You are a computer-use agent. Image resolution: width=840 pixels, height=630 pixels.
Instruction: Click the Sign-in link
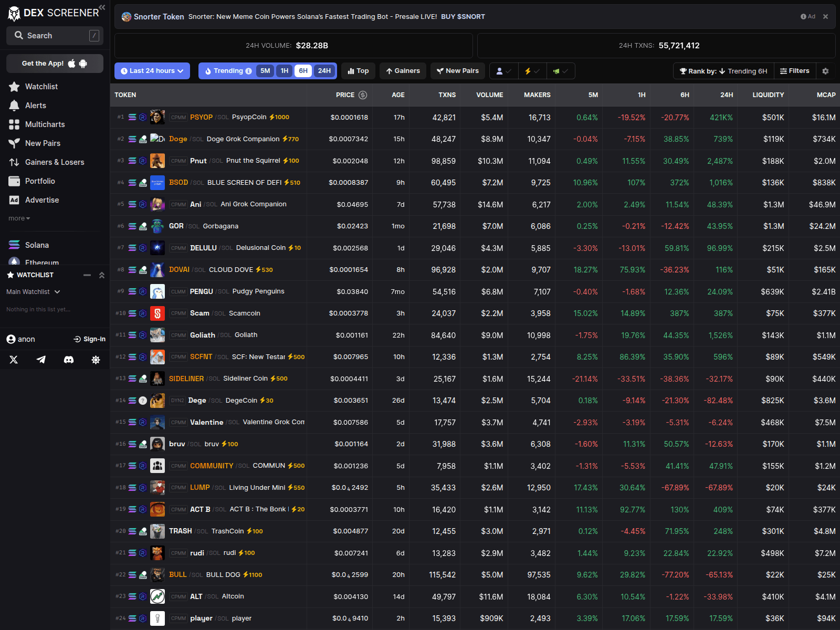pos(89,339)
